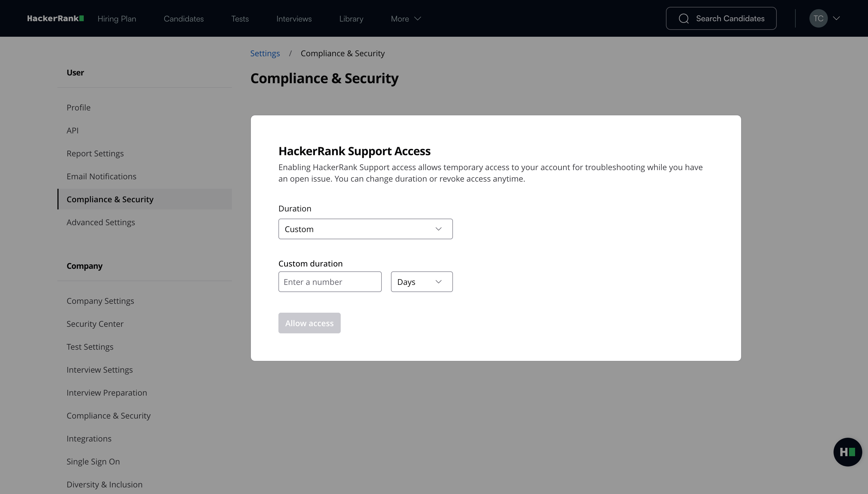Image resolution: width=868 pixels, height=494 pixels.
Task: Open Email Notifications settings
Action: point(101,176)
